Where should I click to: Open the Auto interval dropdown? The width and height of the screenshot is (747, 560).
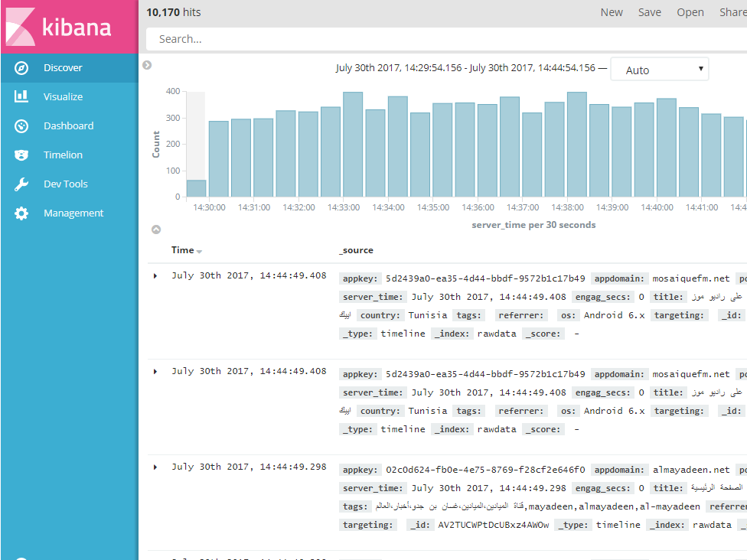(659, 69)
